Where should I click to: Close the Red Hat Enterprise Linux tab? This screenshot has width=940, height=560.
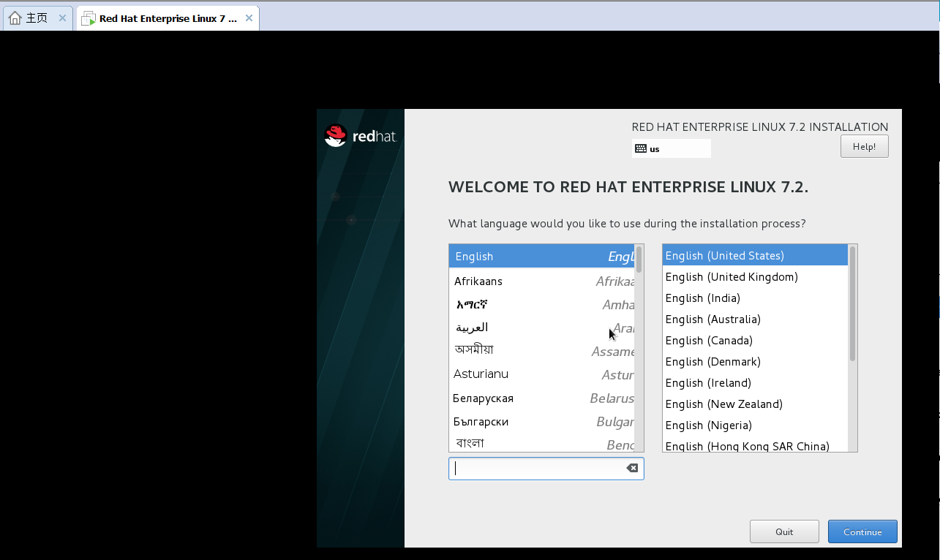coord(249,18)
